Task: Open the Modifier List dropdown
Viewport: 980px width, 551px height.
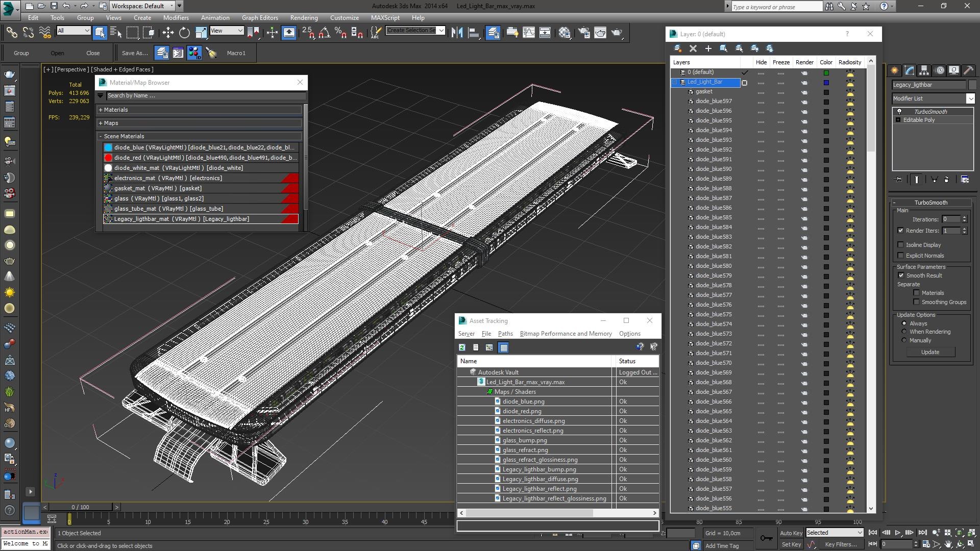Action: (933, 98)
